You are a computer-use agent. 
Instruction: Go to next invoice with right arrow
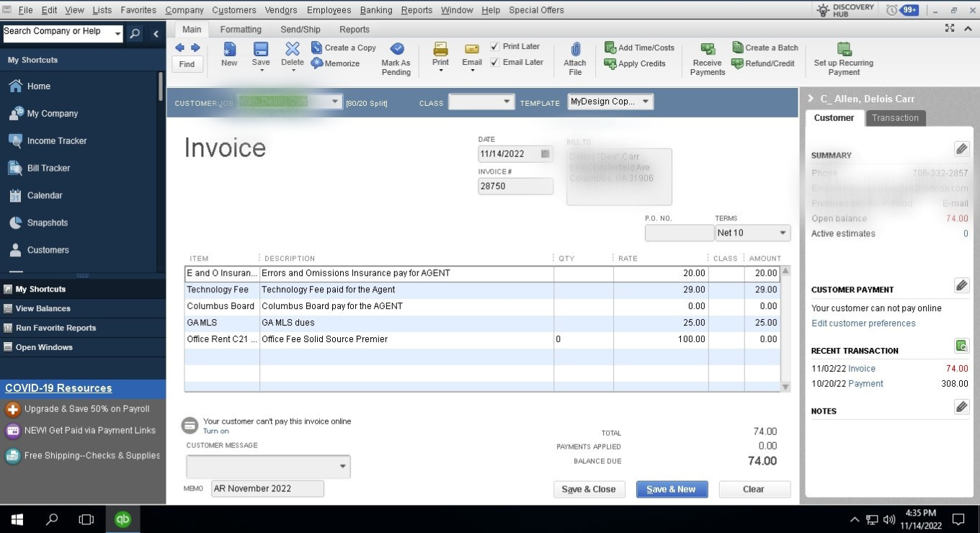(x=195, y=48)
